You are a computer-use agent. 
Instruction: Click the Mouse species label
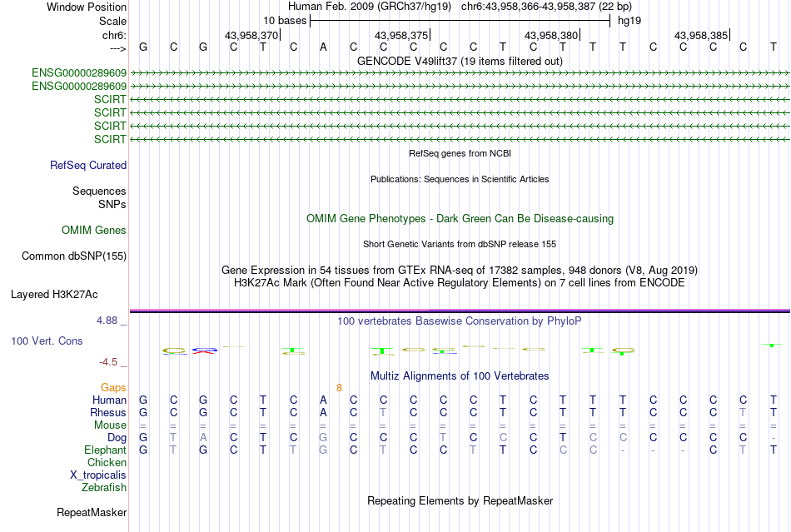(111, 425)
